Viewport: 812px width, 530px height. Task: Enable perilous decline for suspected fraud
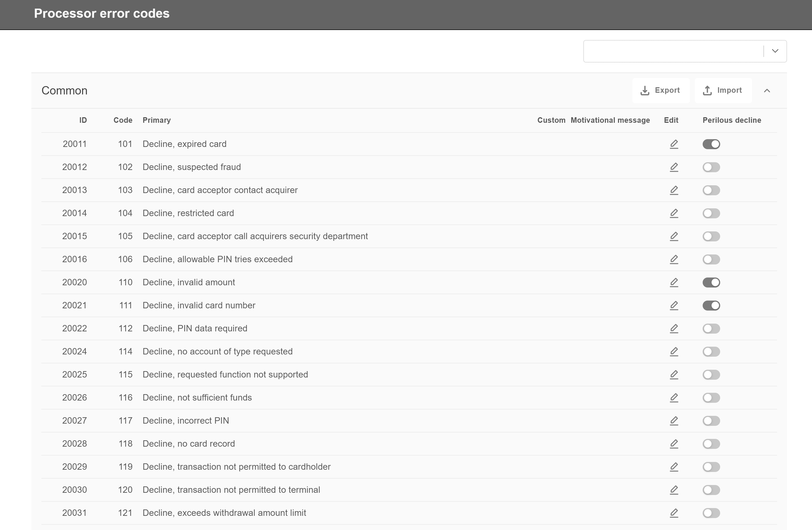point(711,167)
